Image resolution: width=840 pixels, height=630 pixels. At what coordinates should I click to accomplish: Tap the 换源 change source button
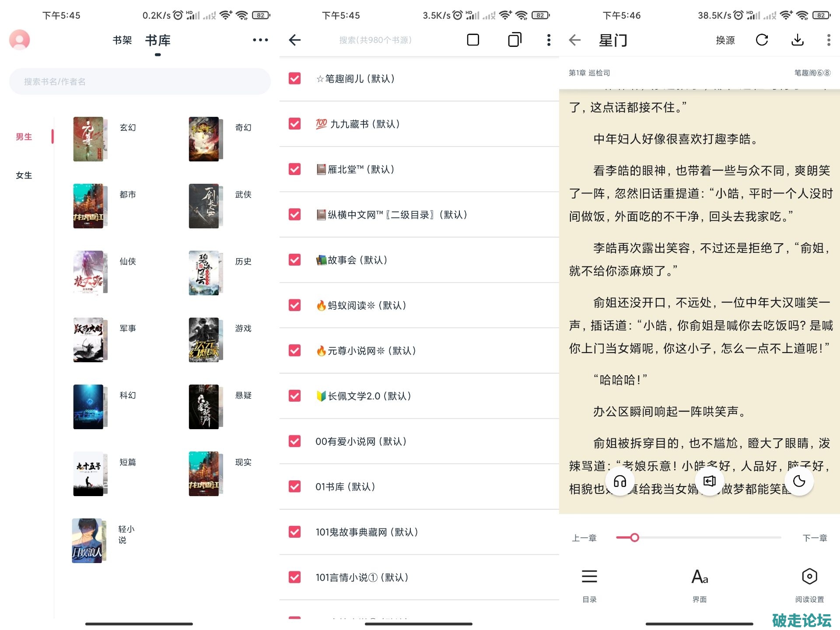point(725,40)
